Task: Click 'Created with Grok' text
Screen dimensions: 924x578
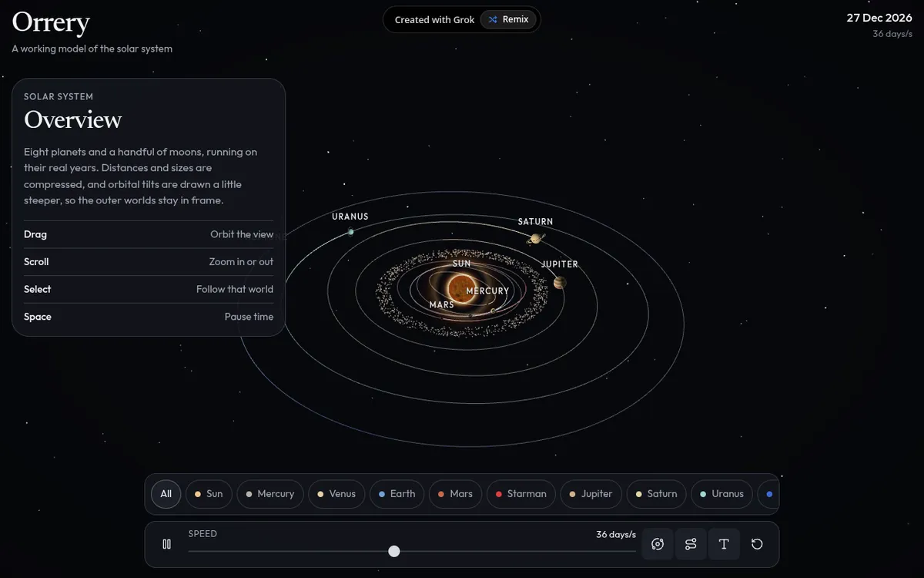Action: pos(434,19)
